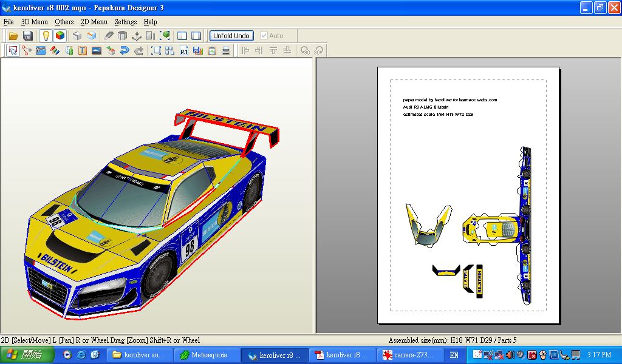
Task: Toggle the light bulb lighting icon
Action: click(46, 36)
